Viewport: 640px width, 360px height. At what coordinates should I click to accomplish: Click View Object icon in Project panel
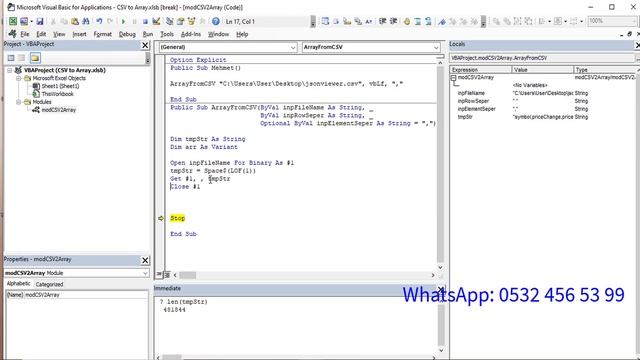click(x=22, y=58)
